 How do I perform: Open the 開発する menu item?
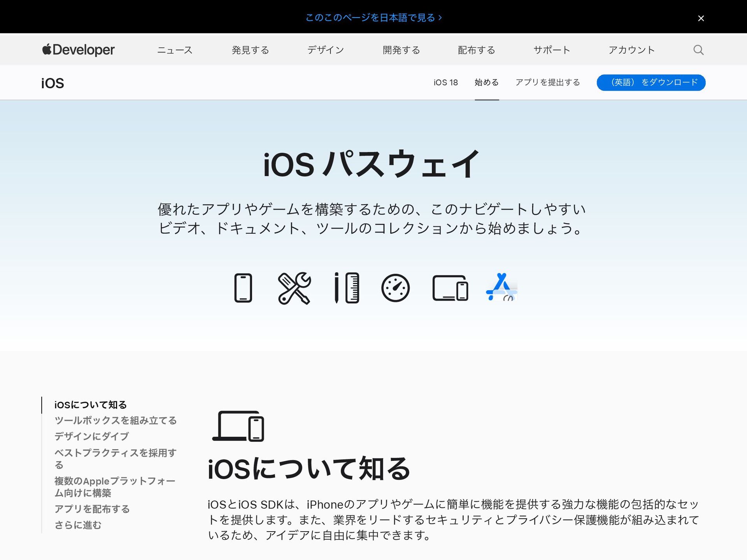point(401,50)
